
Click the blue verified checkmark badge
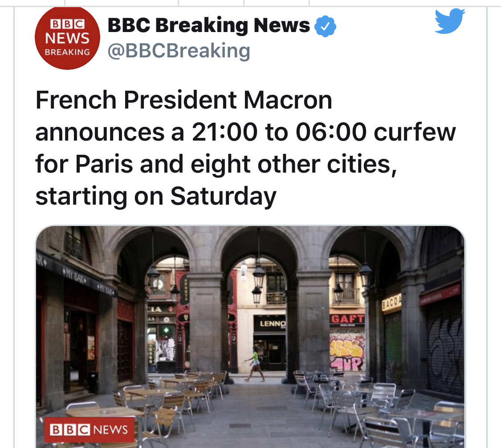click(x=325, y=26)
